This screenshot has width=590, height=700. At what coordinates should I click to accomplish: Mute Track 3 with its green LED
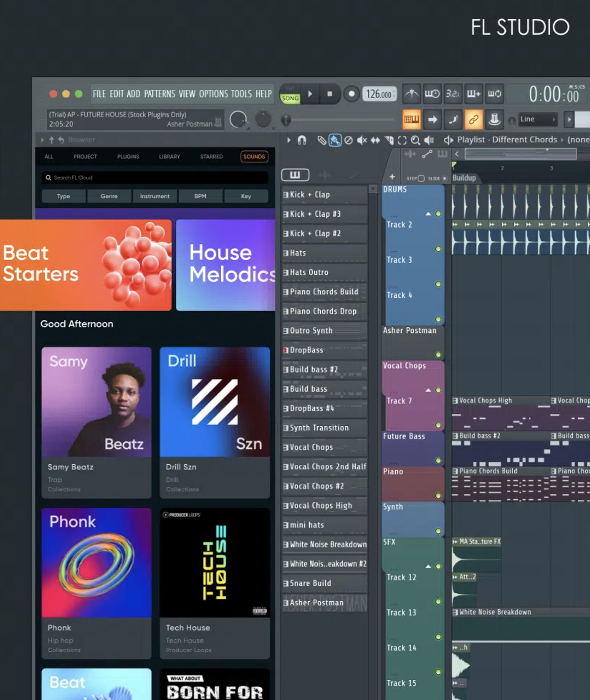pyautogui.click(x=438, y=284)
